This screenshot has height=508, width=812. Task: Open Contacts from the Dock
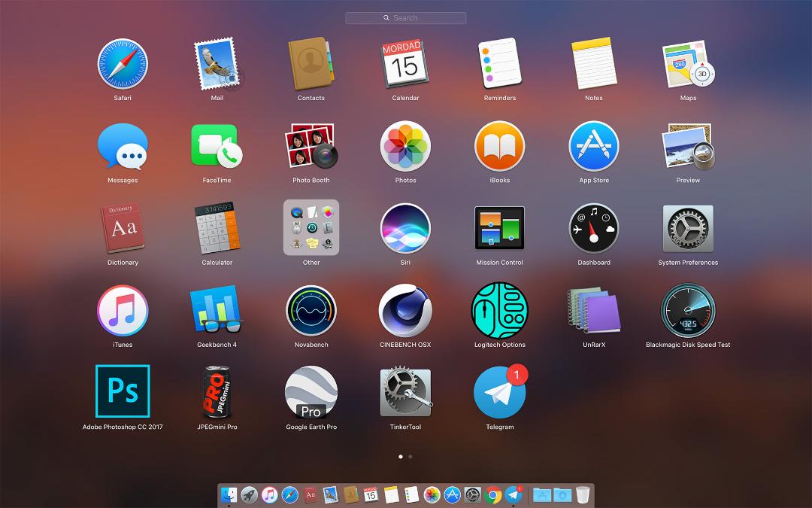pos(350,494)
